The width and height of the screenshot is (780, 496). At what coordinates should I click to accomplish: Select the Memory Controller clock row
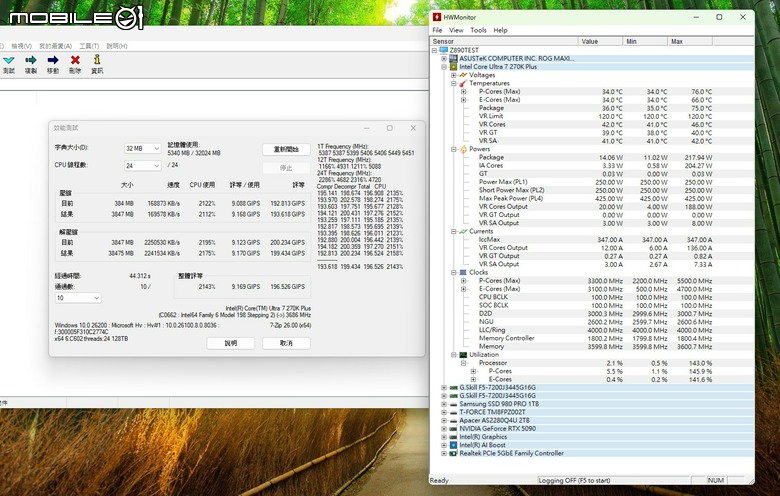[x=592, y=338]
